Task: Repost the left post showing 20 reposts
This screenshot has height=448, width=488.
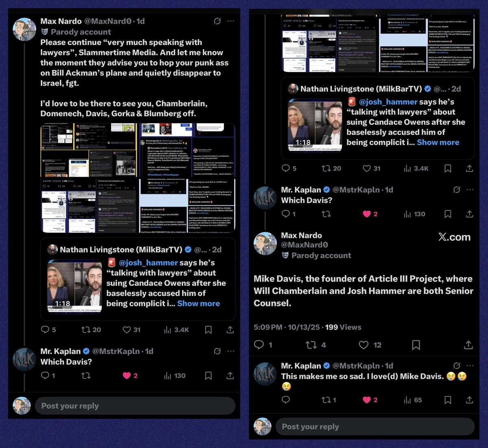Action: (x=91, y=330)
